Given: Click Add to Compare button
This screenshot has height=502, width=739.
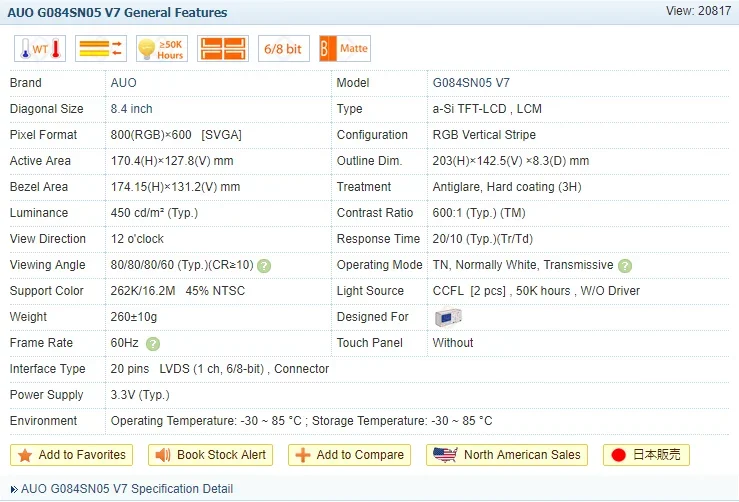Looking at the screenshot, I should tap(349, 455).
